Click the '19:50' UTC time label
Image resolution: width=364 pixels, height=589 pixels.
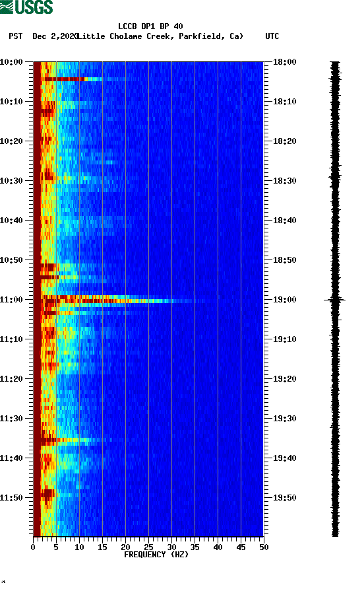[x=284, y=498]
